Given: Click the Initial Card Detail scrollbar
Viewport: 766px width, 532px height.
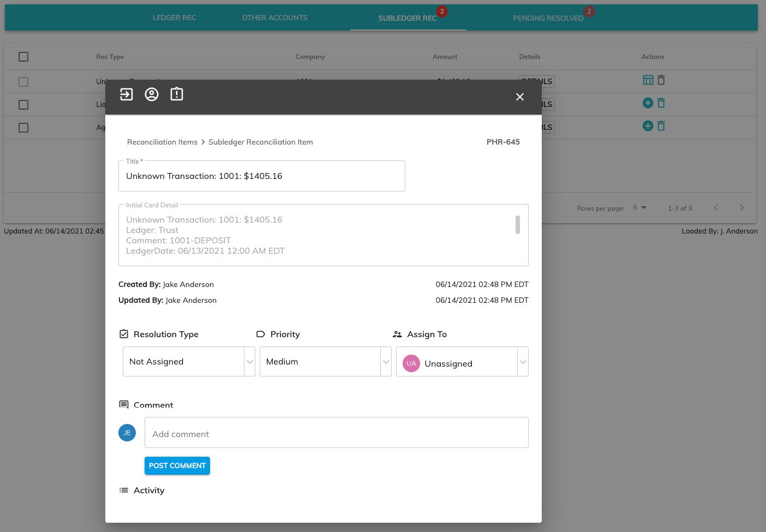Looking at the screenshot, I should [518, 225].
